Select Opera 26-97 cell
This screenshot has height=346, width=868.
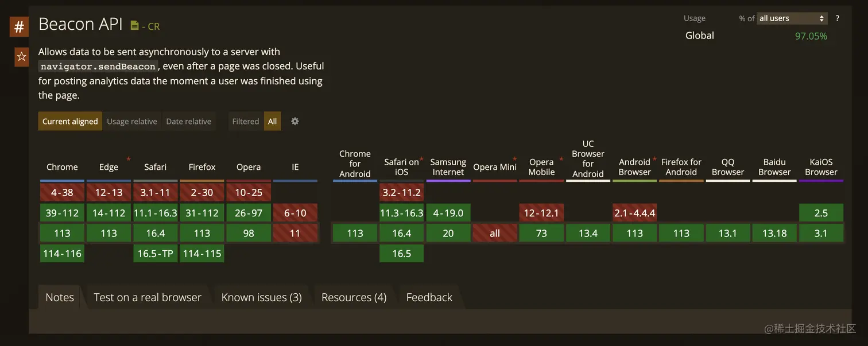(249, 213)
